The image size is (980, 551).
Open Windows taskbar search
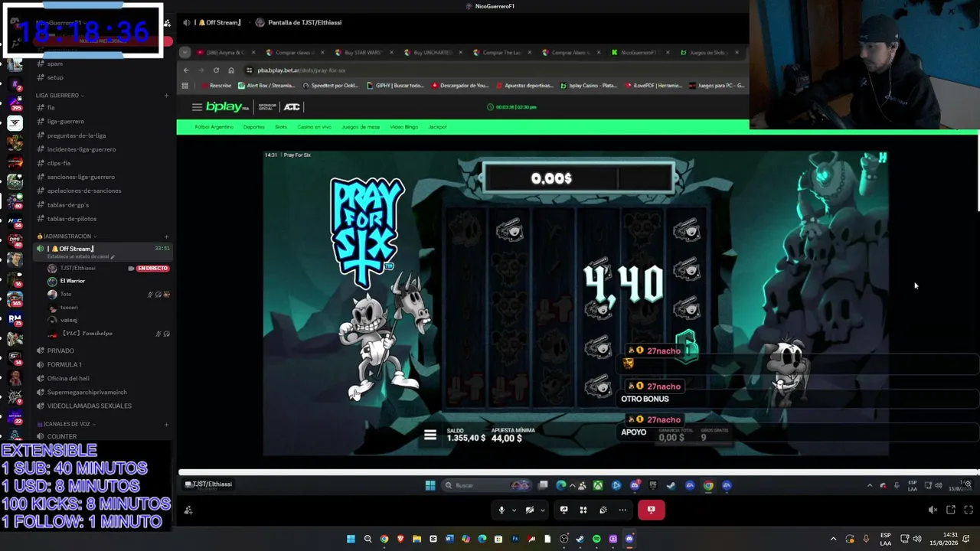pos(367,539)
